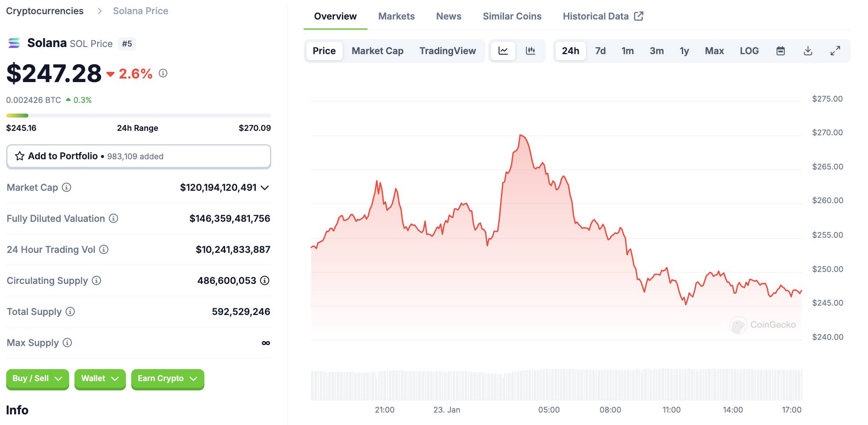Image resolution: width=868 pixels, height=425 pixels.
Task: Click the #5 rank badge
Action: (x=127, y=44)
